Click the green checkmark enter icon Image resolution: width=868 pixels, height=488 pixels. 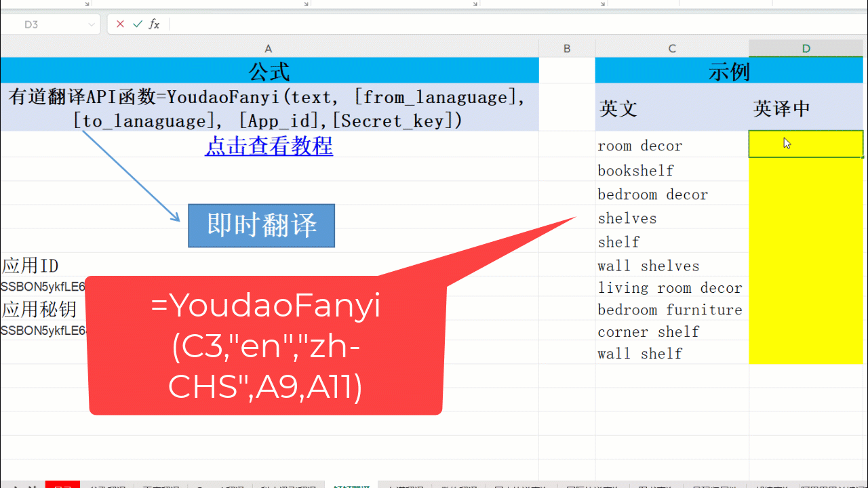pos(138,24)
